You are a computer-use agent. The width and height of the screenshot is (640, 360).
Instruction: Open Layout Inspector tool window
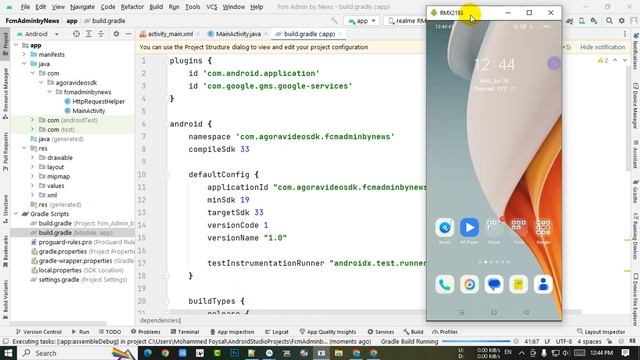601,332
